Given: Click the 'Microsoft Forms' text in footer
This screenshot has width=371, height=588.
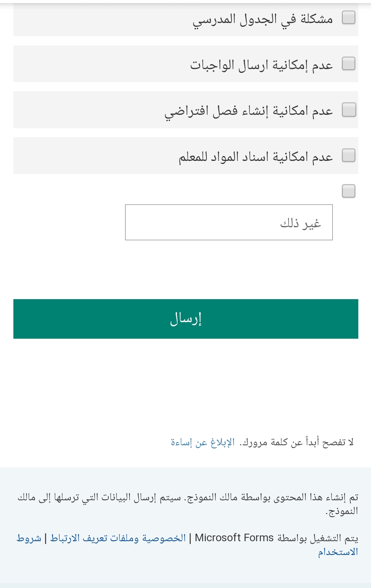Looking at the screenshot, I should (234, 537).
